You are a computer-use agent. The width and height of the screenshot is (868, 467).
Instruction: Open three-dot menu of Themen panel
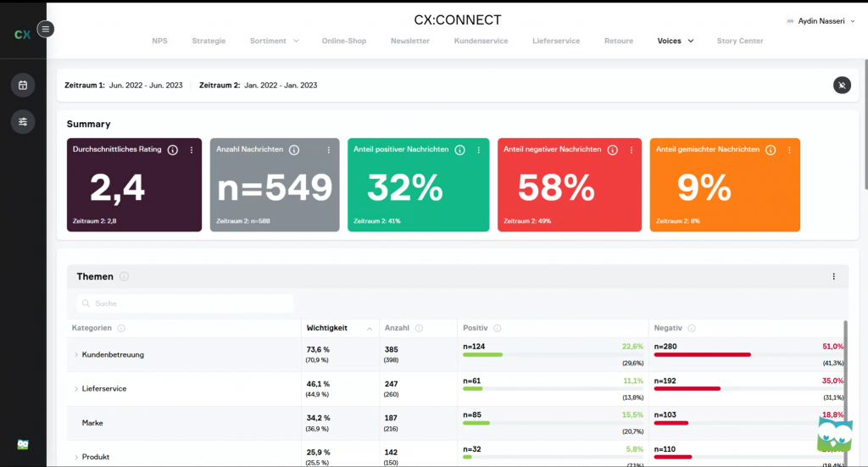833,276
